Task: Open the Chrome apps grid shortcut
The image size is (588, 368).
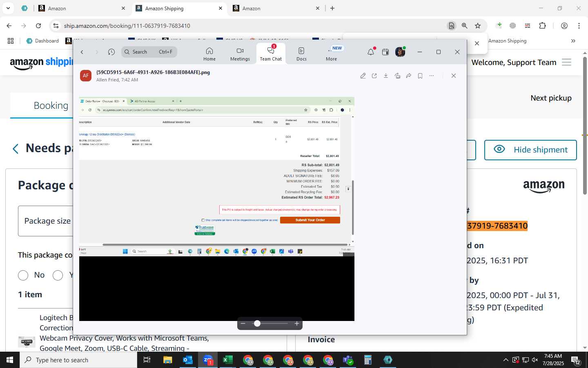Action: [11, 41]
